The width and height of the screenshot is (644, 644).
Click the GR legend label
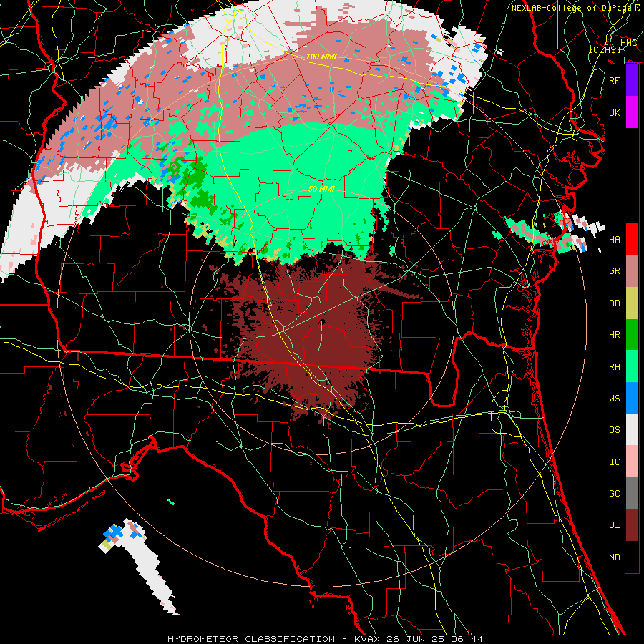(x=615, y=271)
